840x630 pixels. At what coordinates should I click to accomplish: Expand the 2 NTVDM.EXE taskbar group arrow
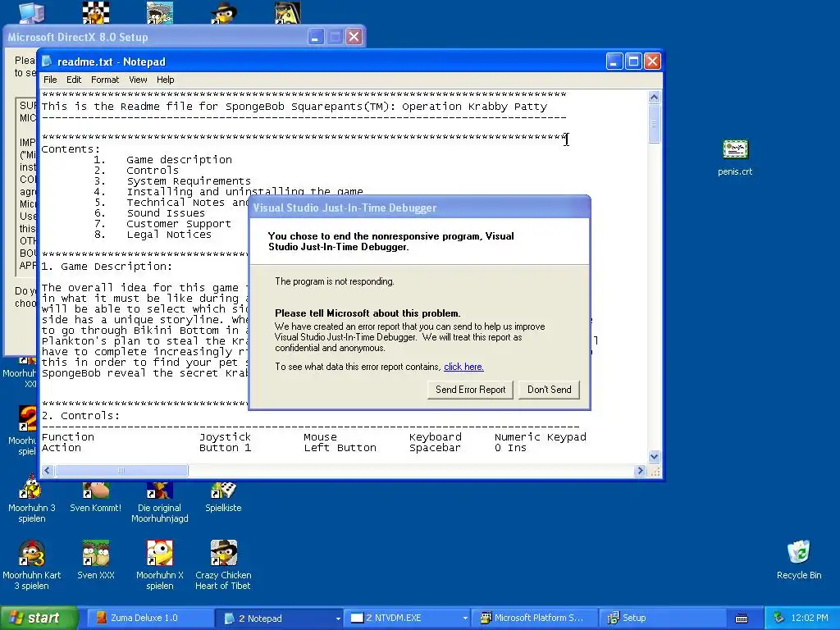[x=465, y=619]
